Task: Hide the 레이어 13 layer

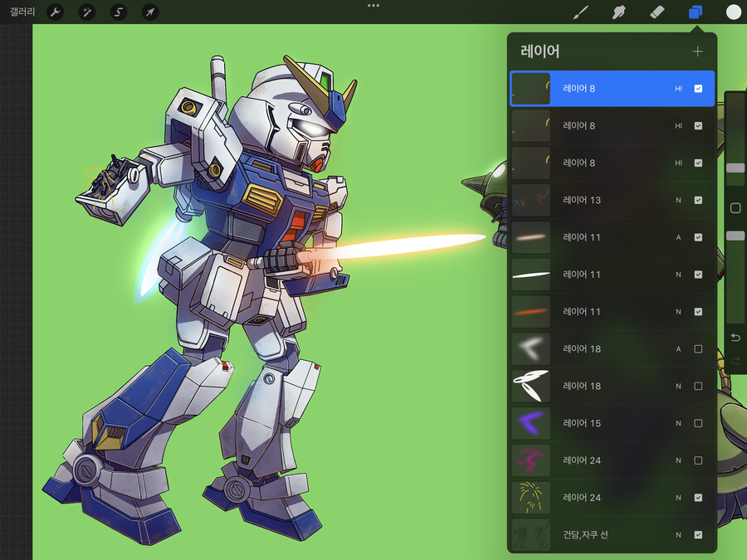Action: tap(698, 200)
